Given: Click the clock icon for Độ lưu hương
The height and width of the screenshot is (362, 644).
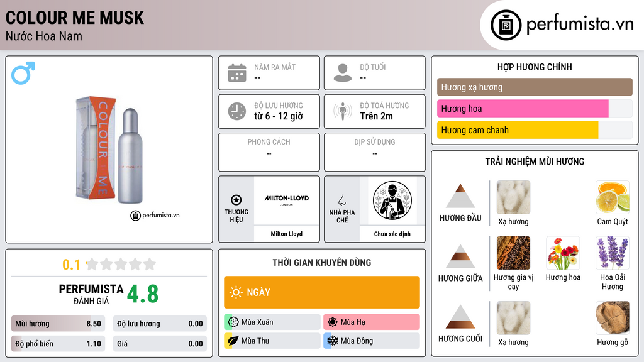Looking at the screenshot, I should 237,111.
